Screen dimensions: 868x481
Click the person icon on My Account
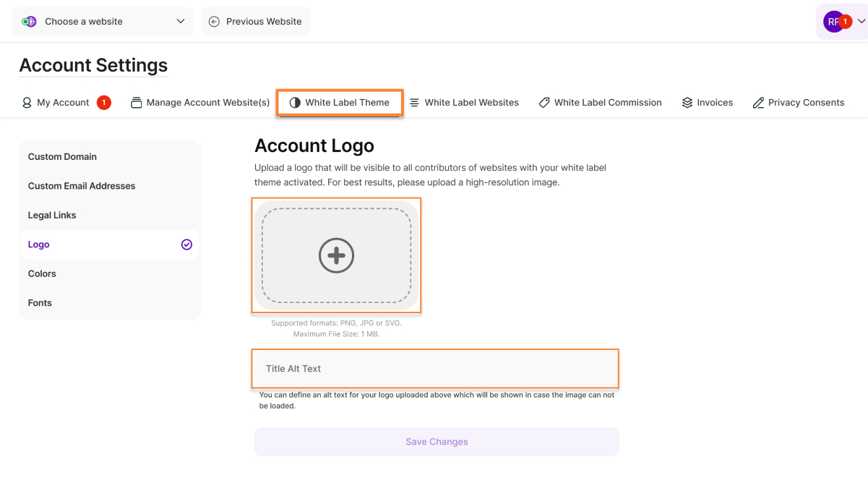pos(27,103)
